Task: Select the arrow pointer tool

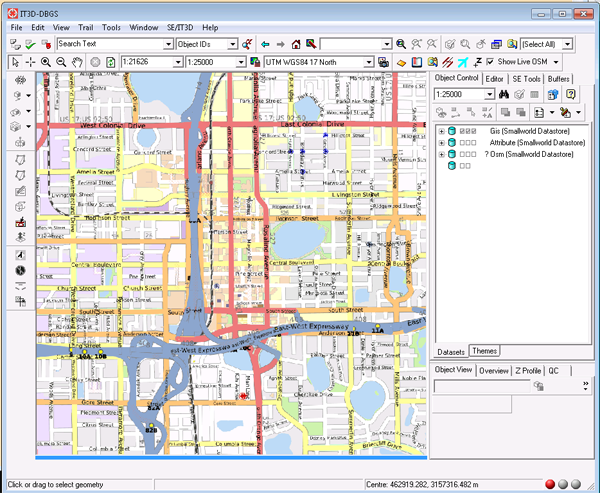Action: 14,62
